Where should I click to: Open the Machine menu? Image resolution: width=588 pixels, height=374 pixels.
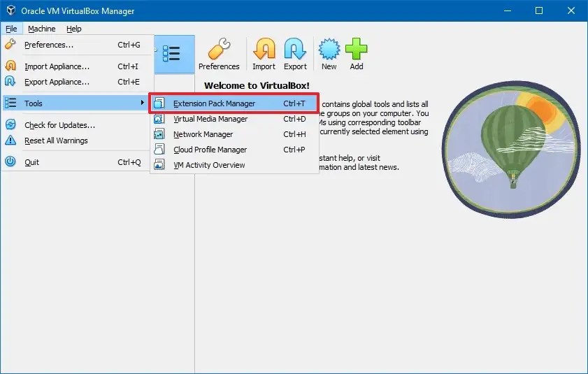pyautogui.click(x=42, y=29)
